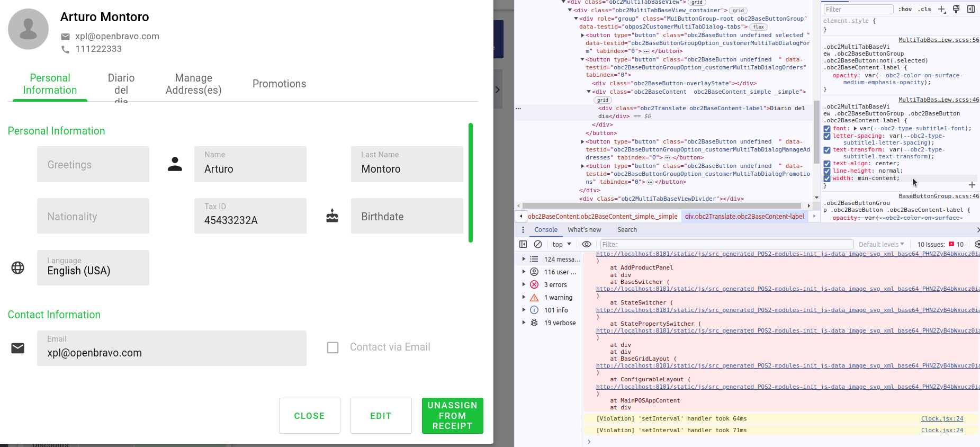Click the red issues flag icon
Screen dimensions: 980x447
[951, 244]
